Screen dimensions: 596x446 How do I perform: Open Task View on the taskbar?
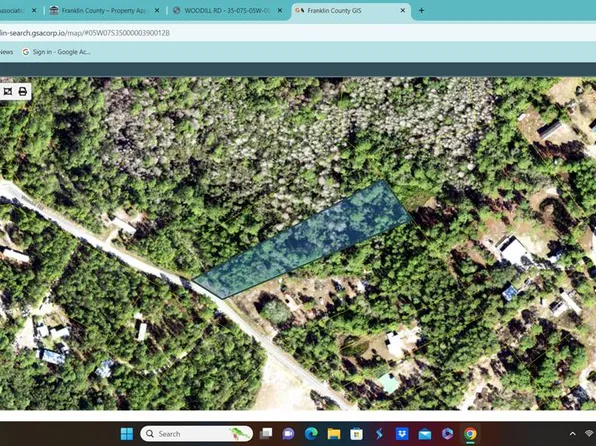pos(266,433)
